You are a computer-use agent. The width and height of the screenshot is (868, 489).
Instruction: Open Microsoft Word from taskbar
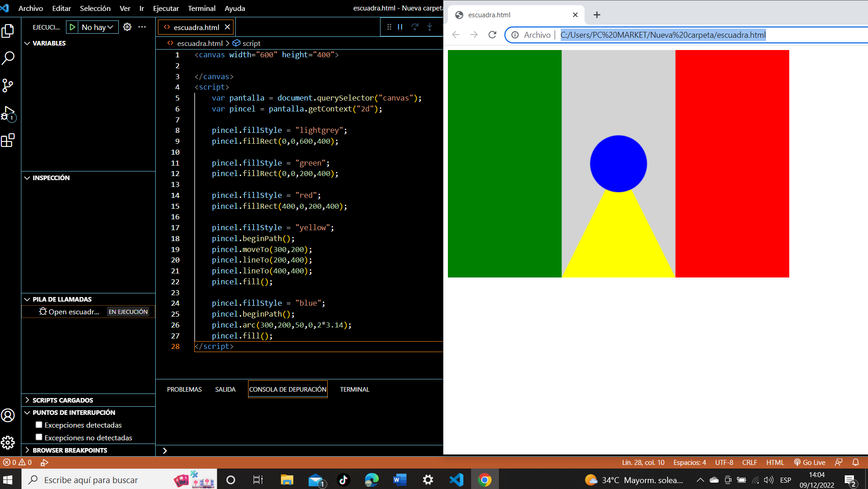click(x=400, y=480)
